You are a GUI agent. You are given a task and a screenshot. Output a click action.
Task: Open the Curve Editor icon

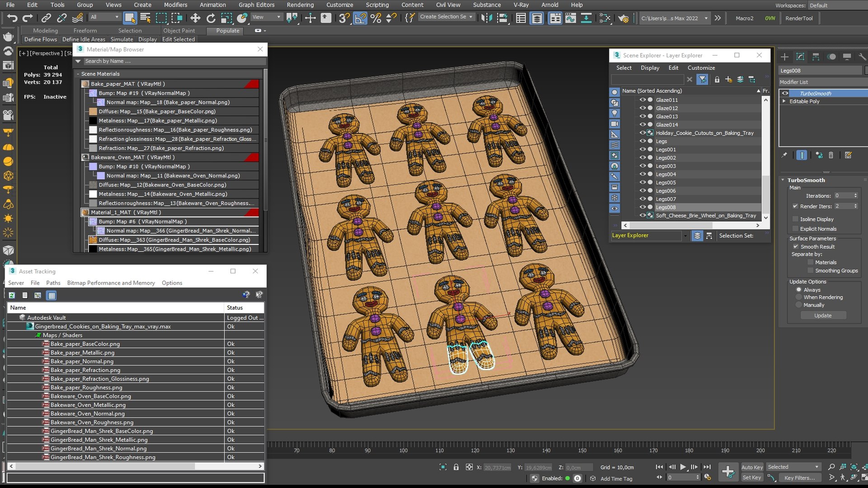571,18
